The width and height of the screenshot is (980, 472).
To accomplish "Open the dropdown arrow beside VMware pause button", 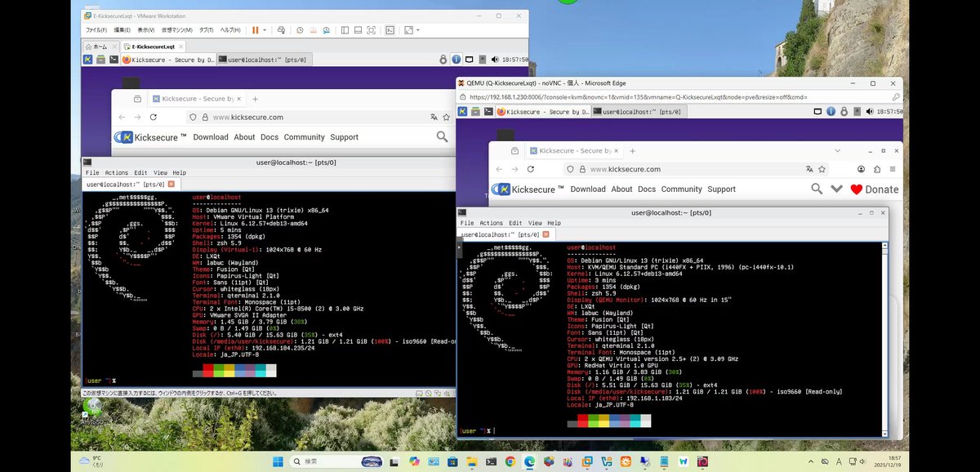I will pyautogui.click(x=265, y=30).
